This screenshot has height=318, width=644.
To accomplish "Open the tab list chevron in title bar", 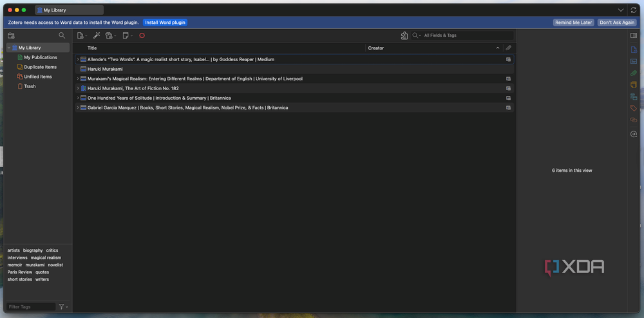I will [621, 10].
